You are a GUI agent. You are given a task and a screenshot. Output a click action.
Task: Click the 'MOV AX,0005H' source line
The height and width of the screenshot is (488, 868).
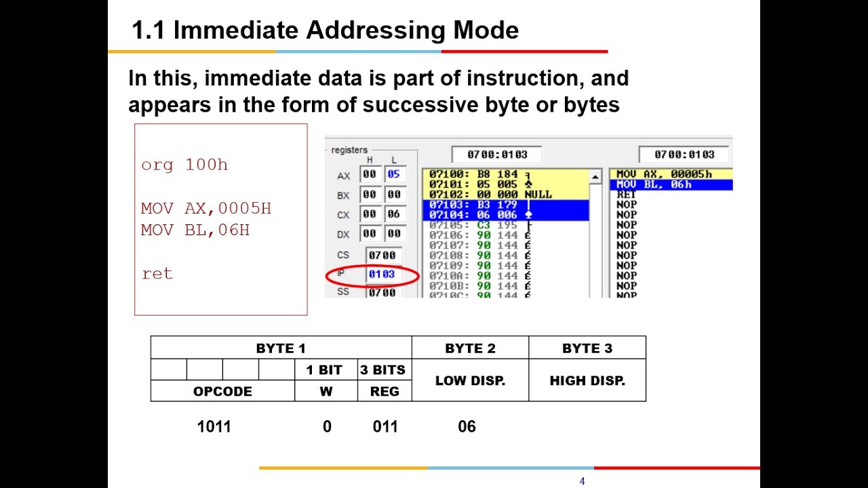206,208
